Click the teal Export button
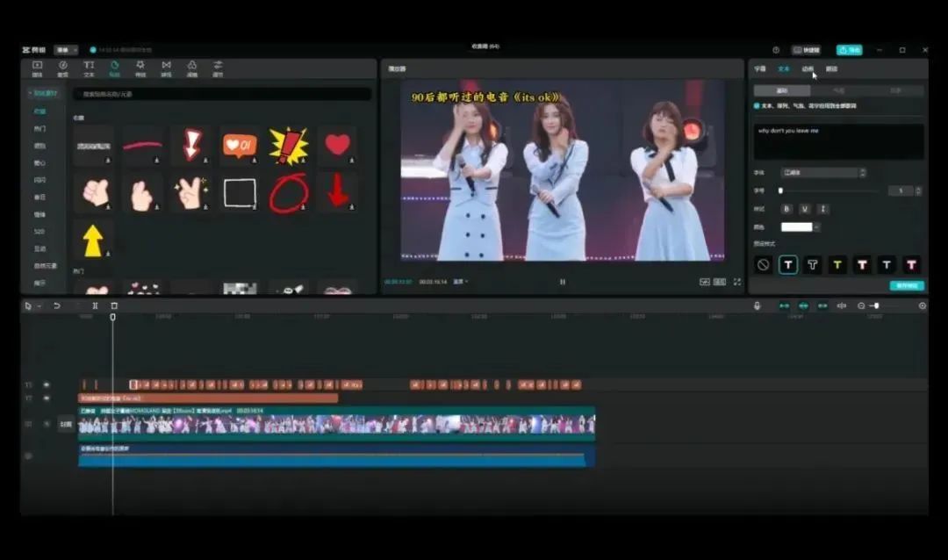The image size is (948, 560). pos(850,50)
